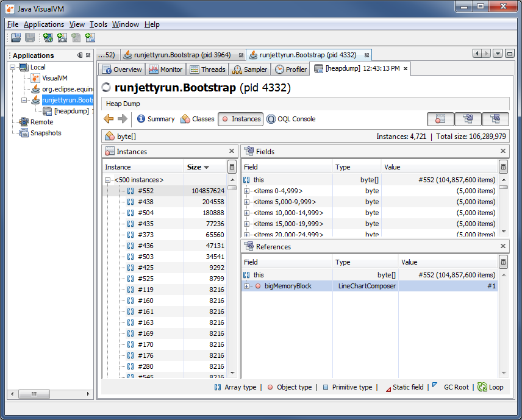Select the heapdump node in Applications tree
This screenshot has height=420, width=522.
[68, 111]
